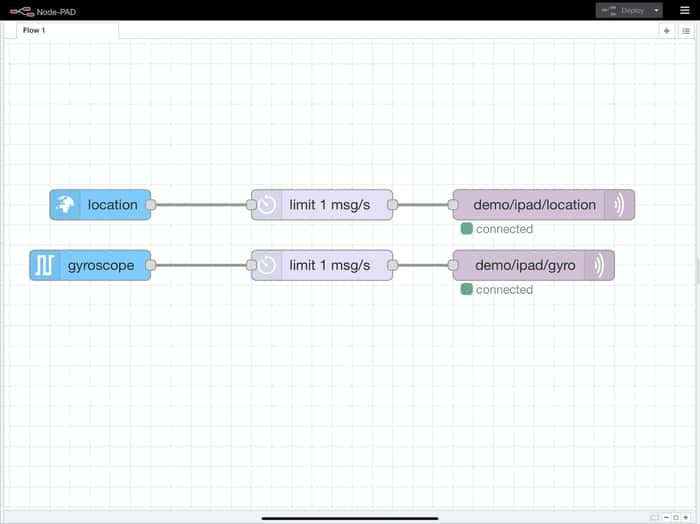Click the gyroscope node's waveform icon
The width and height of the screenshot is (700, 524).
tap(45, 266)
